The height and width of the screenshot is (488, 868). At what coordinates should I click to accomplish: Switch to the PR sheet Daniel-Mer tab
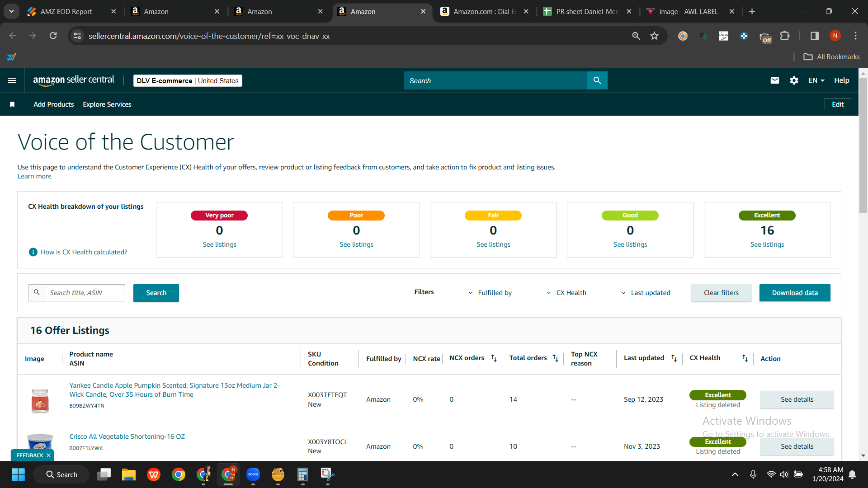(587, 11)
